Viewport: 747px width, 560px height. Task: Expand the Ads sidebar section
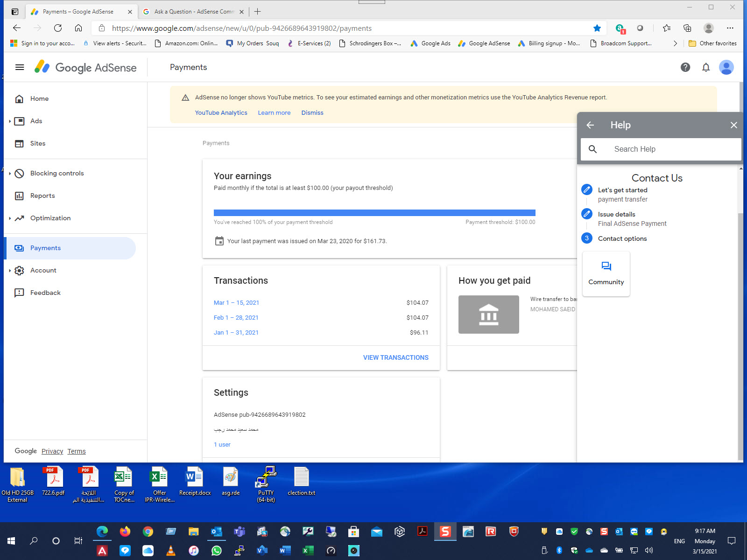(10, 121)
